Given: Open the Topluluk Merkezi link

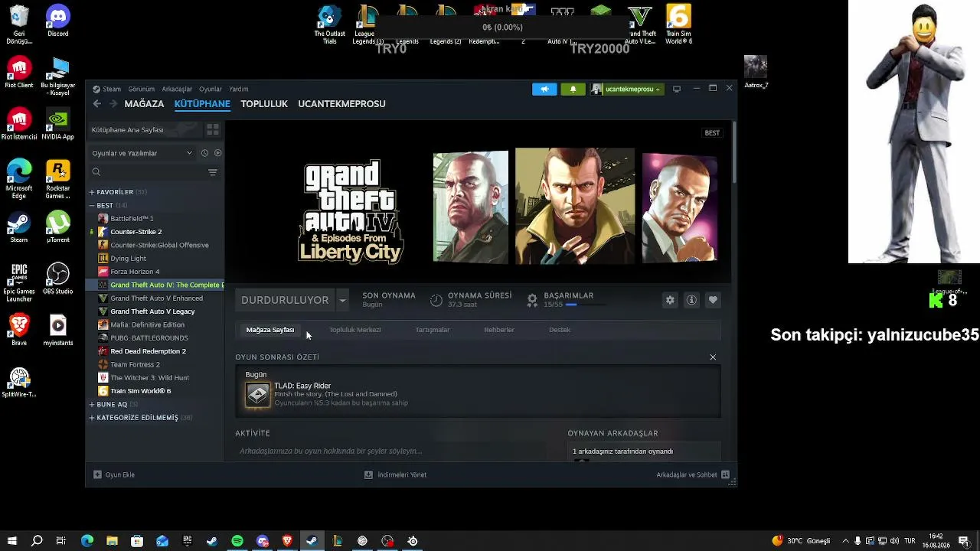Looking at the screenshot, I should [354, 330].
